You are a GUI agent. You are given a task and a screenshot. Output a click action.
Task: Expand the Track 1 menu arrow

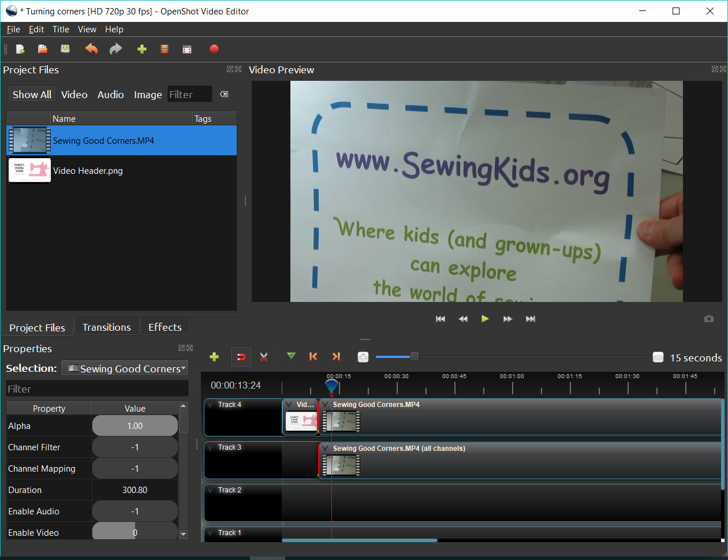click(211, 533)
